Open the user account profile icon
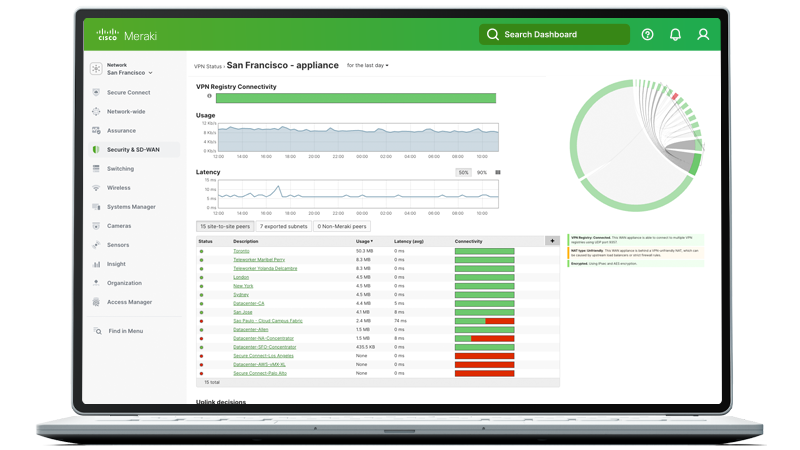The width and height of the screenshot is (800, 450). (703, 34)
